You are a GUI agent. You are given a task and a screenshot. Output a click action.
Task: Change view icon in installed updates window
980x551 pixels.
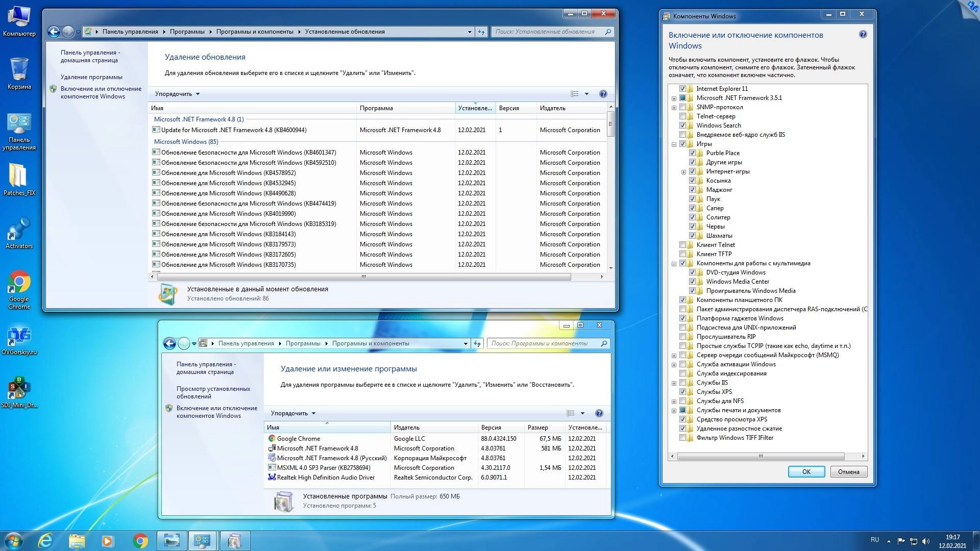pyautogui.click(x=575, y=94)
